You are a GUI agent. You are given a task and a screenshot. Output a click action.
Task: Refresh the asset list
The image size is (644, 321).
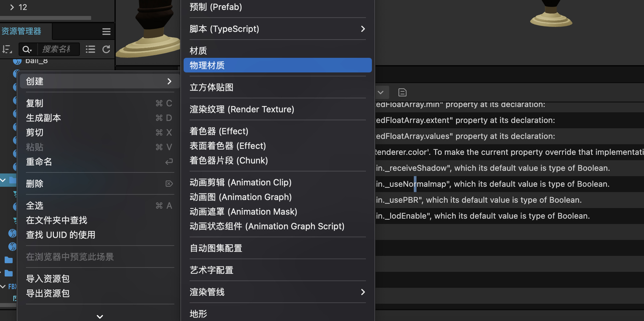click(106, 50)
